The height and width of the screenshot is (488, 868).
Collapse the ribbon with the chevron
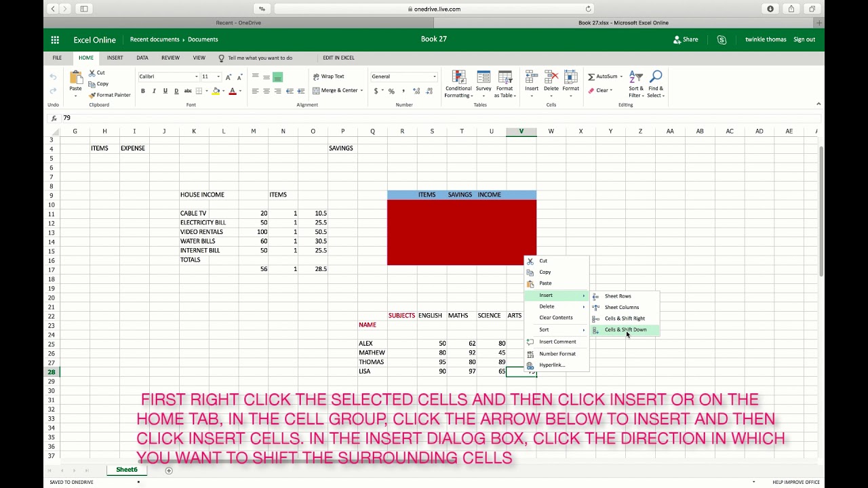click(x=818, y=104)
